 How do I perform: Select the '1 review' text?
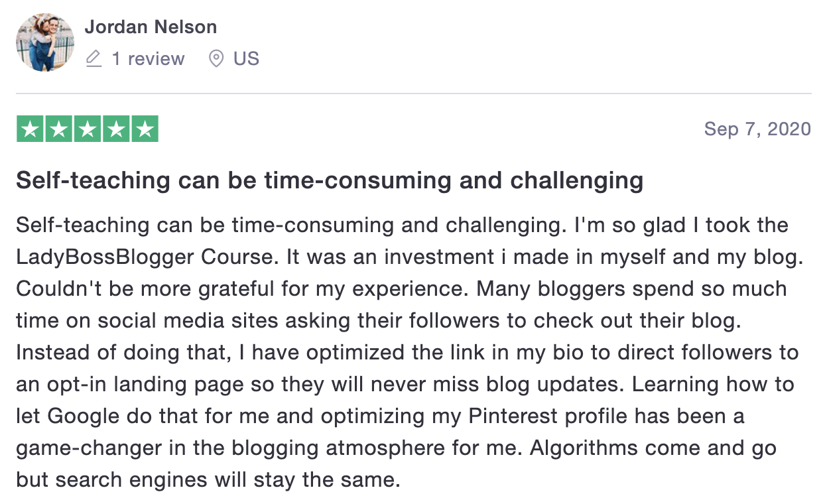pyautogui.click(x=148, y=59)
